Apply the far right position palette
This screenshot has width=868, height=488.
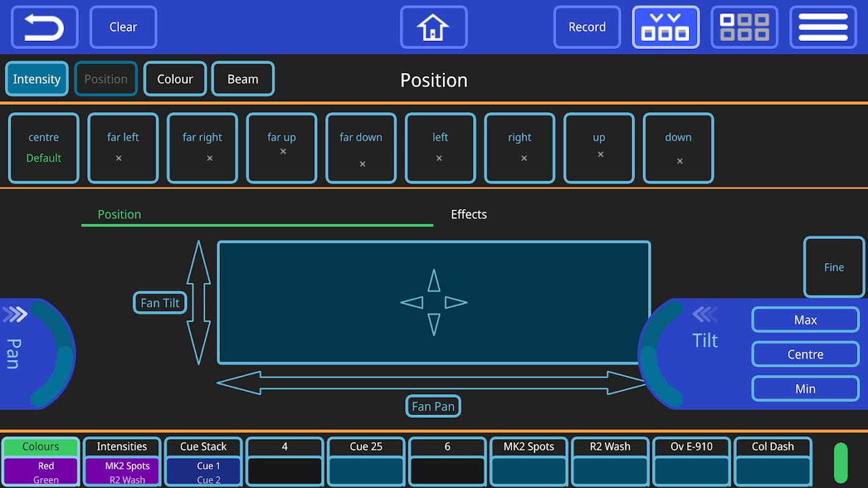203,148
